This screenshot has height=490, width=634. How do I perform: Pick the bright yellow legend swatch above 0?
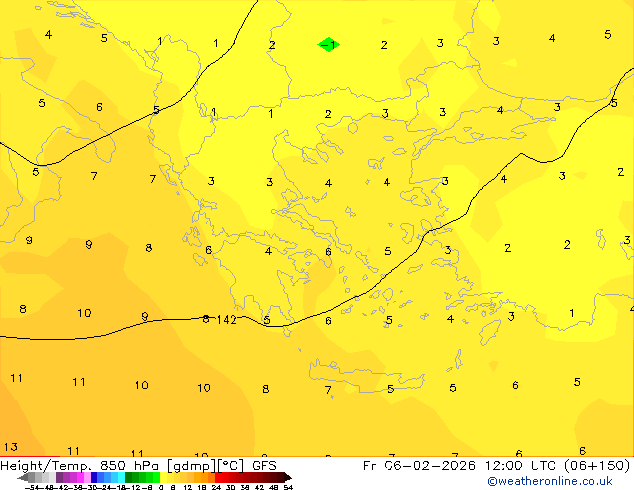[163, 477]
